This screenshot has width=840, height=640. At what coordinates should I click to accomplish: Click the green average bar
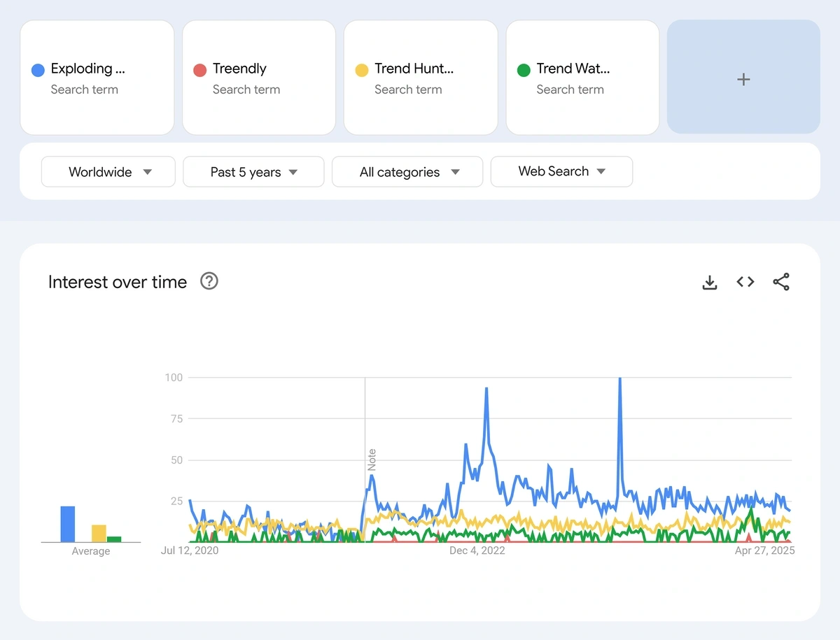coord(114,539)
